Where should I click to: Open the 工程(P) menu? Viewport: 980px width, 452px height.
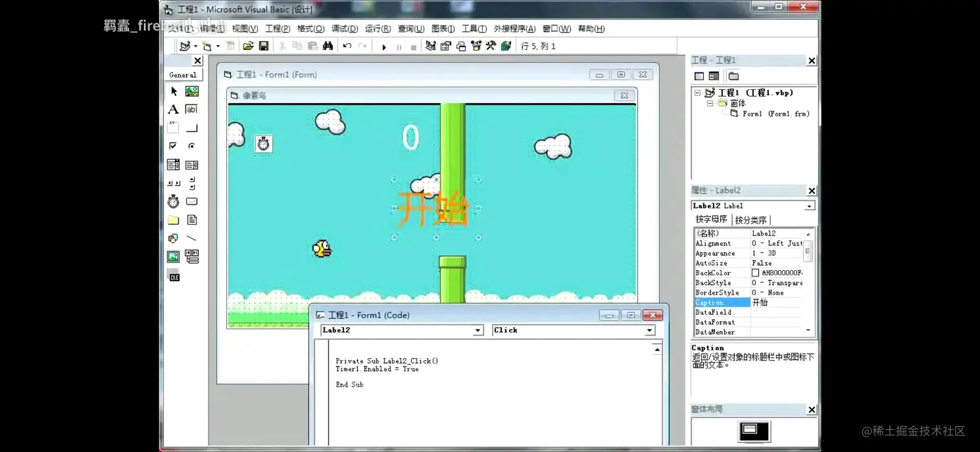coord(277,28)
